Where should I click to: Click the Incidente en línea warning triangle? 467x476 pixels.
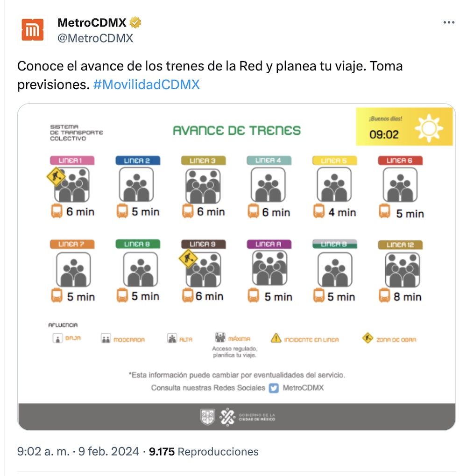pos(276,338)
